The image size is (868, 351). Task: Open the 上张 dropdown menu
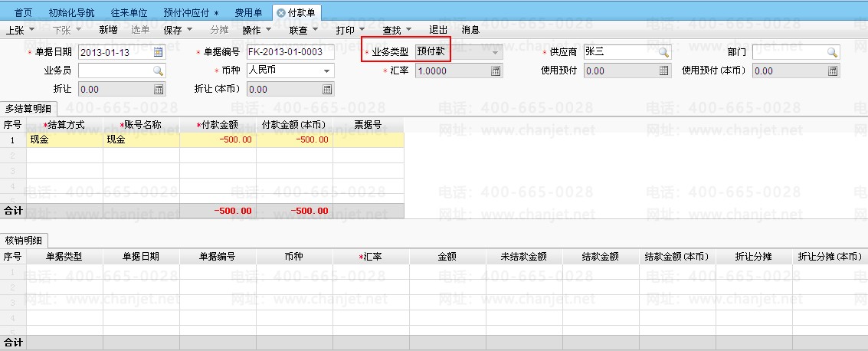tap(31, 30)
